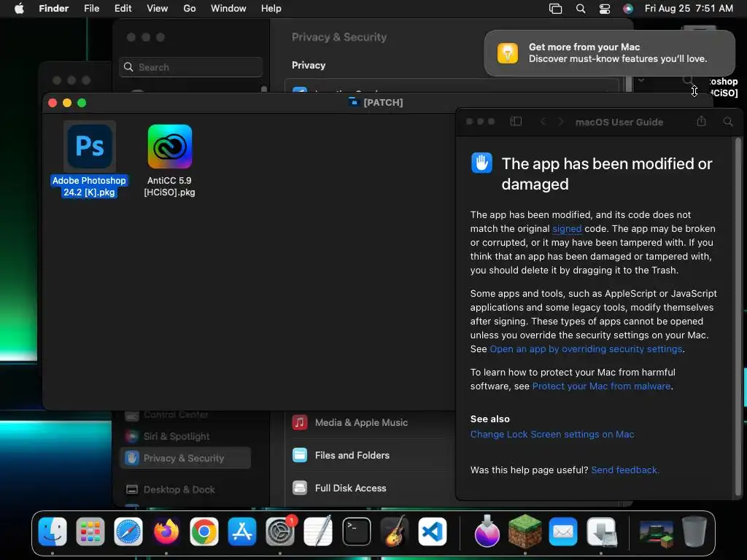Follow the 'signed' glossary link
747x560 pixels.
pyautogui.click(x=567, y=228)
